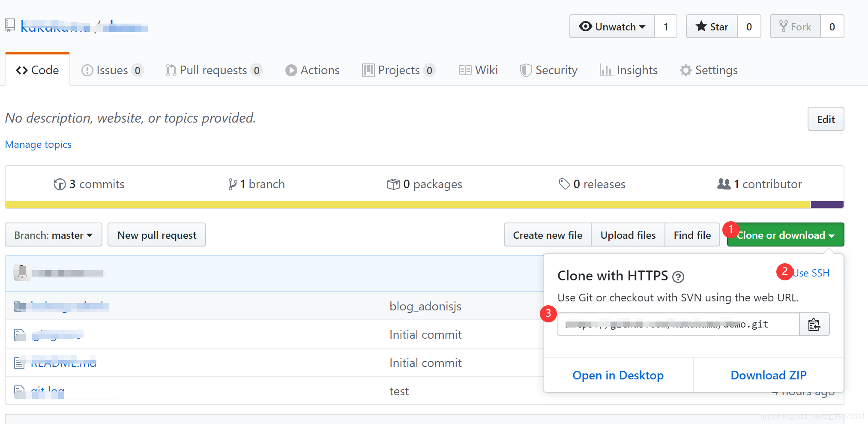View the watchers count 1
The image size is (868, 424).
click(666, 27)
